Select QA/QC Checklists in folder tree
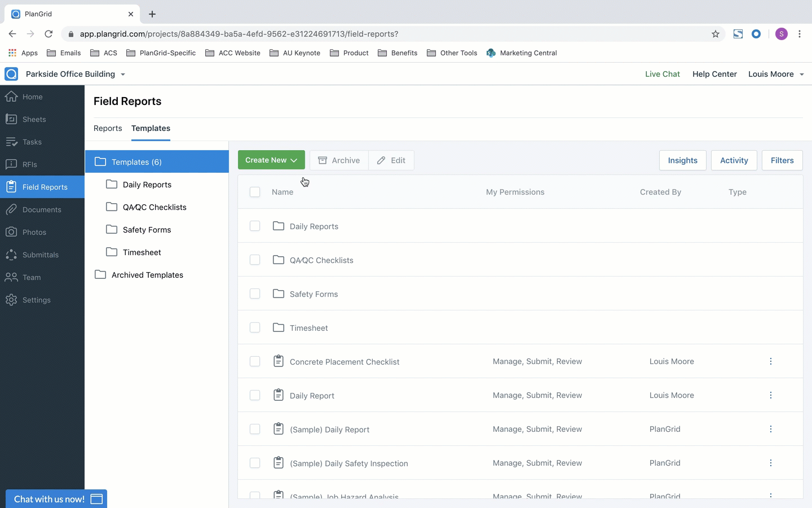The image size is (812, 508). pyautogui.click(x=154, y=207)
